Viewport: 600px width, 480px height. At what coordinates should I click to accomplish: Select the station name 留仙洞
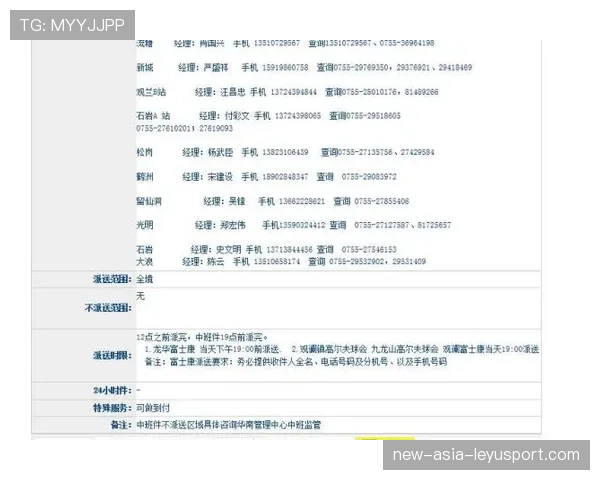coord(149,201)
